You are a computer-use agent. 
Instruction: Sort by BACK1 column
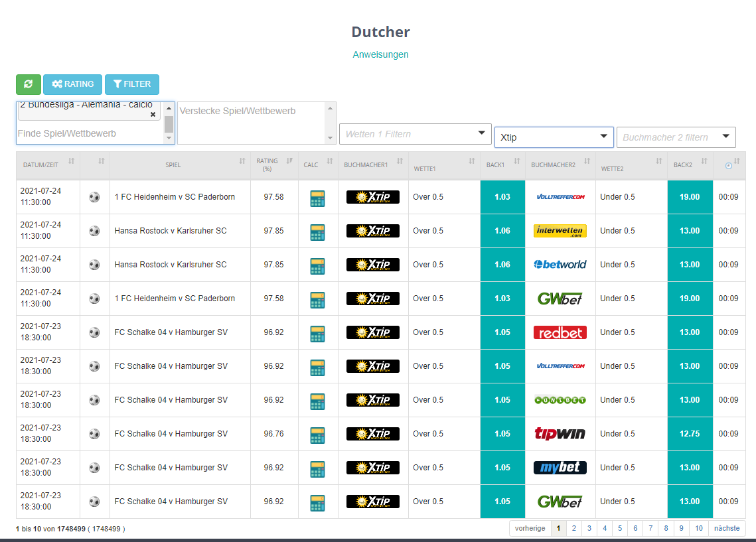tap(517, 161)
